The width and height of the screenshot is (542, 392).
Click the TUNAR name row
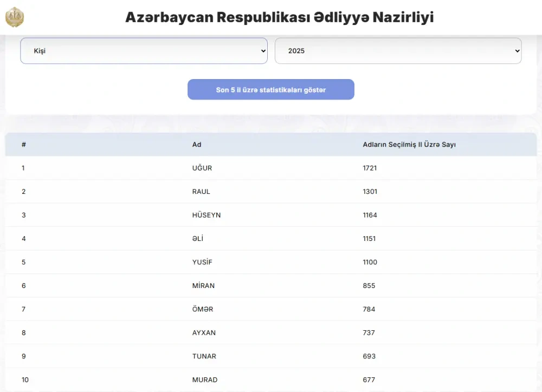pos(204,356)
